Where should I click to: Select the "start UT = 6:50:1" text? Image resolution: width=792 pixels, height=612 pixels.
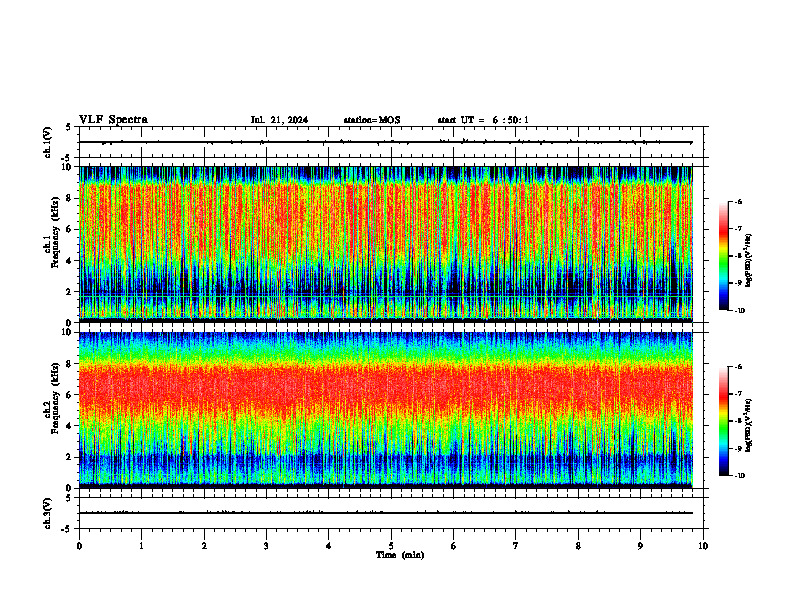483,120
